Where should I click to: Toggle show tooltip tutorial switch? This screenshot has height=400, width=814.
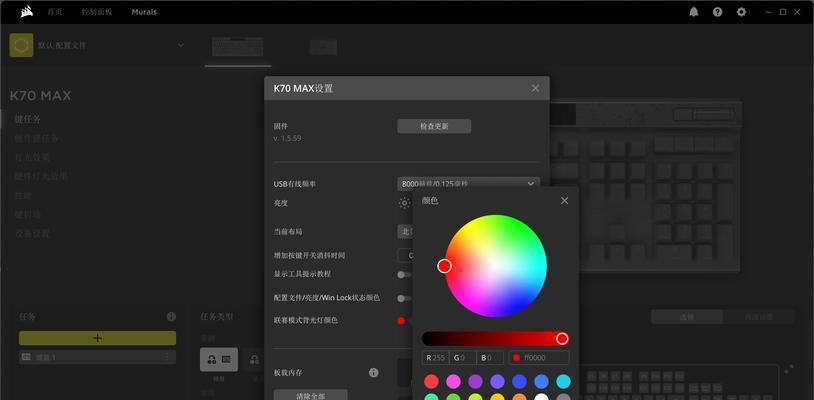click(x=404, y=274)
